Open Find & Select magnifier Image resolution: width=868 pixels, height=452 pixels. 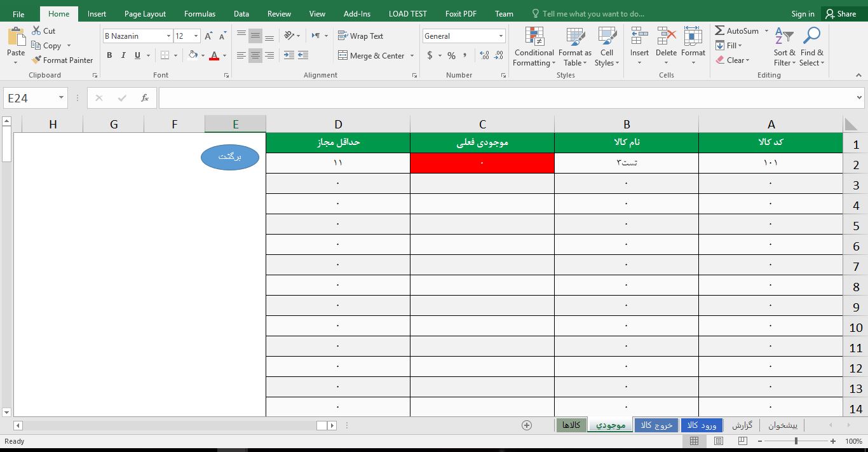(x=812, y=47)
